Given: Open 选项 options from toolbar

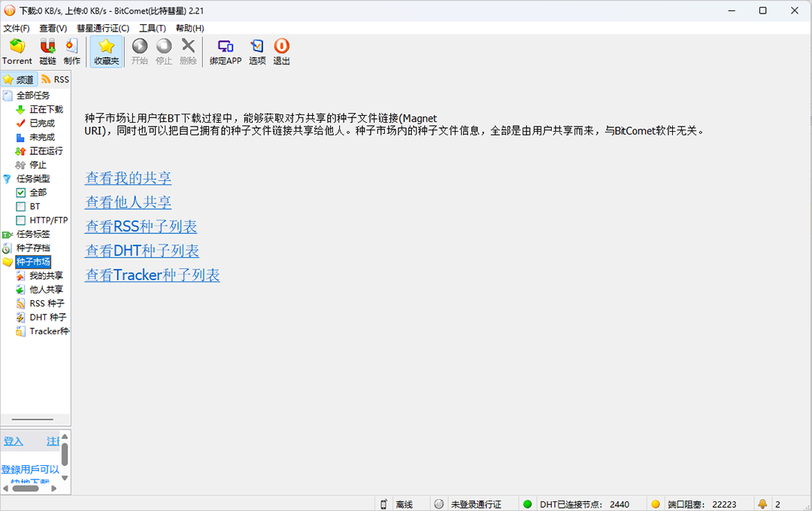Looking at the screenshot, I should (257, 51).
